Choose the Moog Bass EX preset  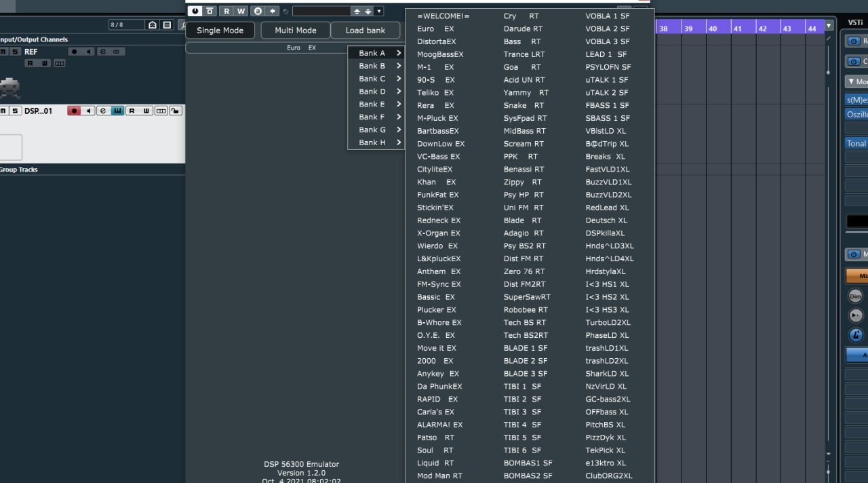[x=440, y=54]
